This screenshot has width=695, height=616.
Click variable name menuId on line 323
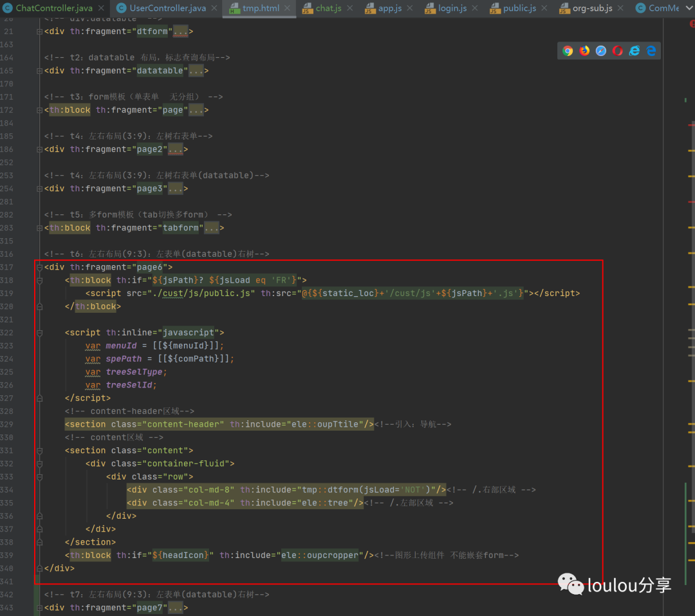point(121,346)
